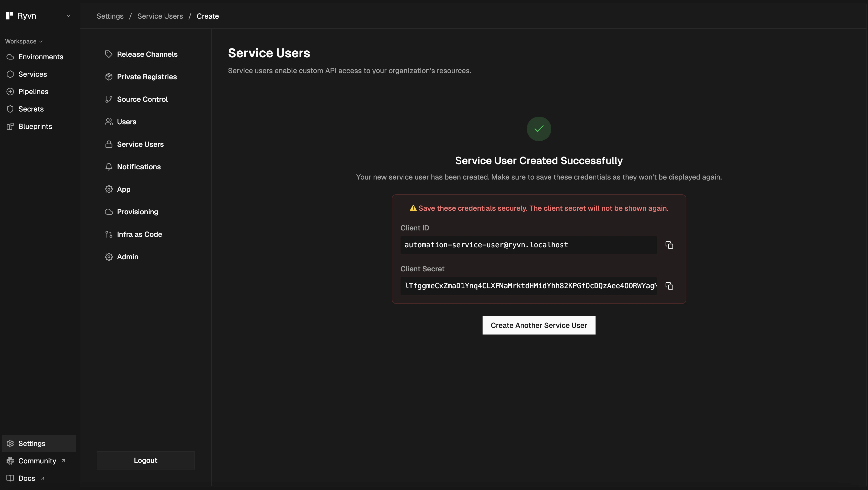Open Provisioning settings
This screenshot has height=490, width=868.
click(137, 212)
